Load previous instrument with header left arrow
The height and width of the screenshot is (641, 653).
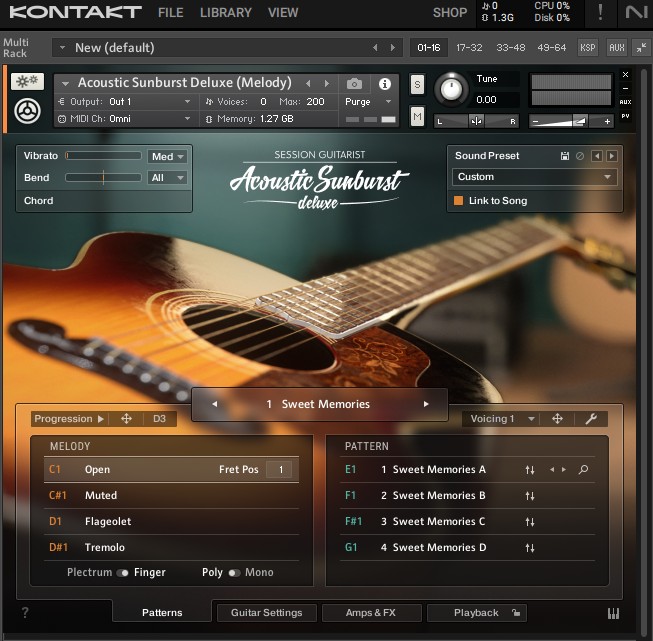[308, 84]
